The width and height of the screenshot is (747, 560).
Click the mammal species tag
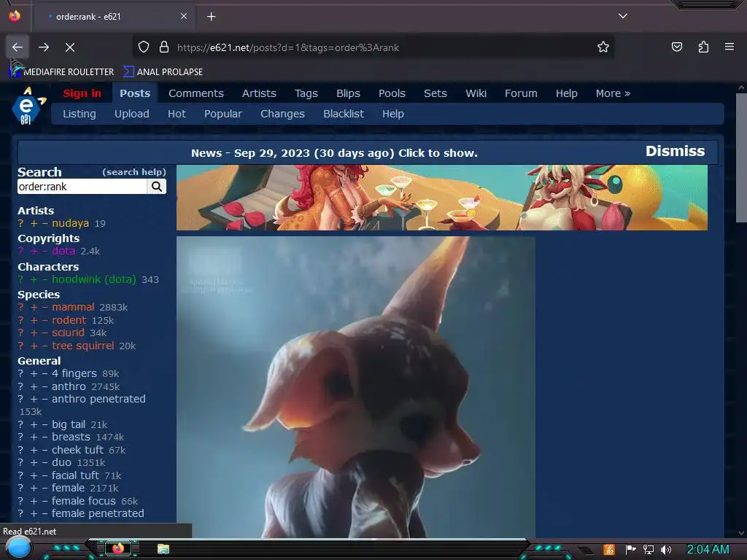(x=73, y=307)
